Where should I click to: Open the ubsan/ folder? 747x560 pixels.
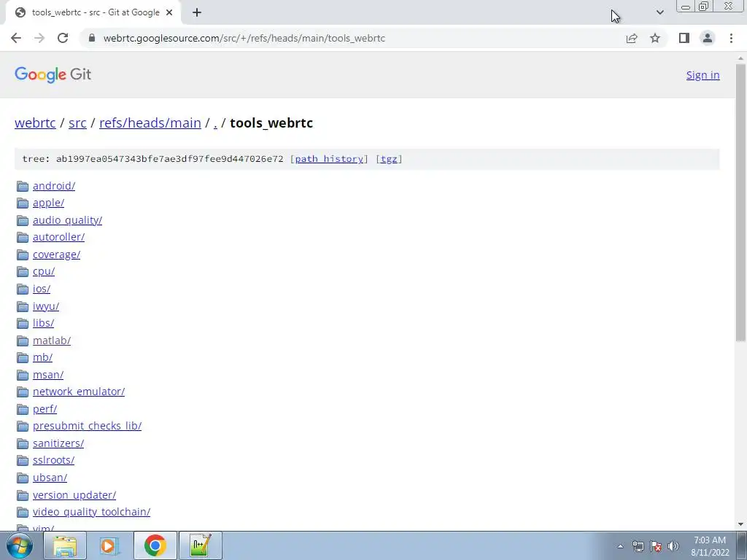(50, 477)
